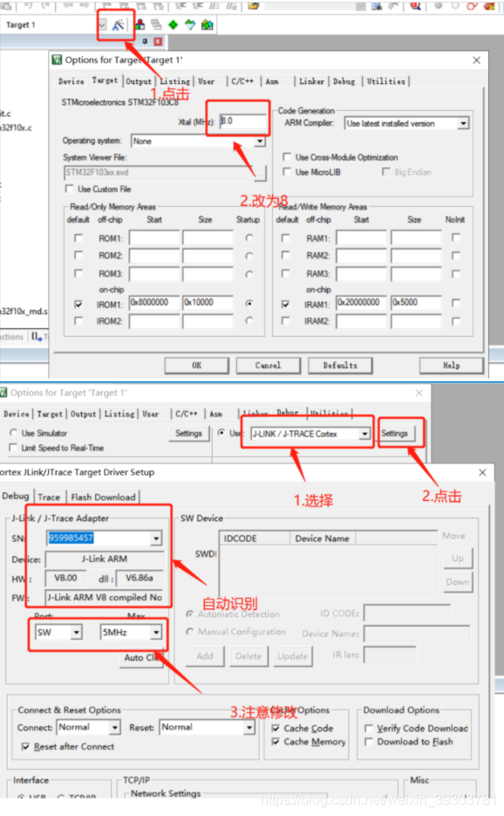Open the Port SW dropdown
Screen dimensions: 504x816
77,633
